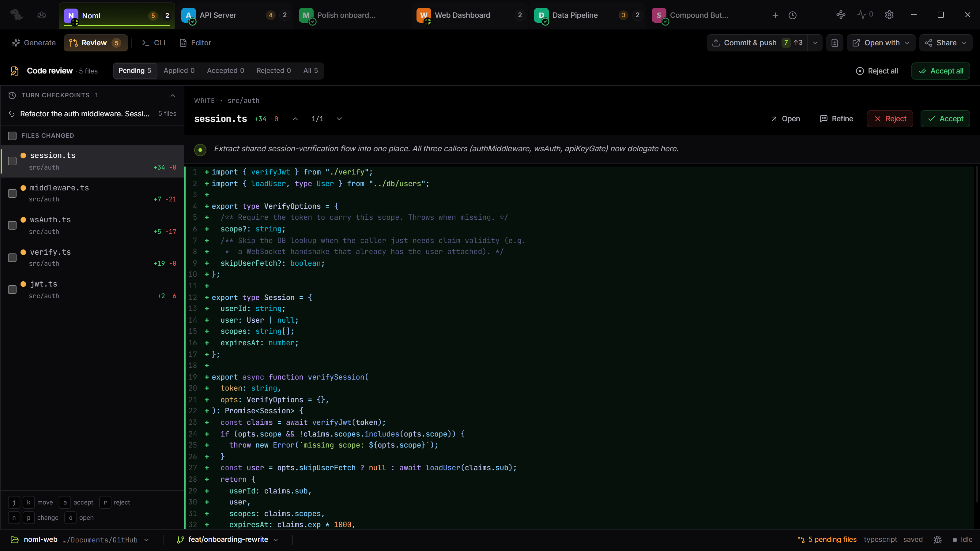The image size is (980, 551).
Task: Open a new tab with the plus icon
Action: click(775, 15)
